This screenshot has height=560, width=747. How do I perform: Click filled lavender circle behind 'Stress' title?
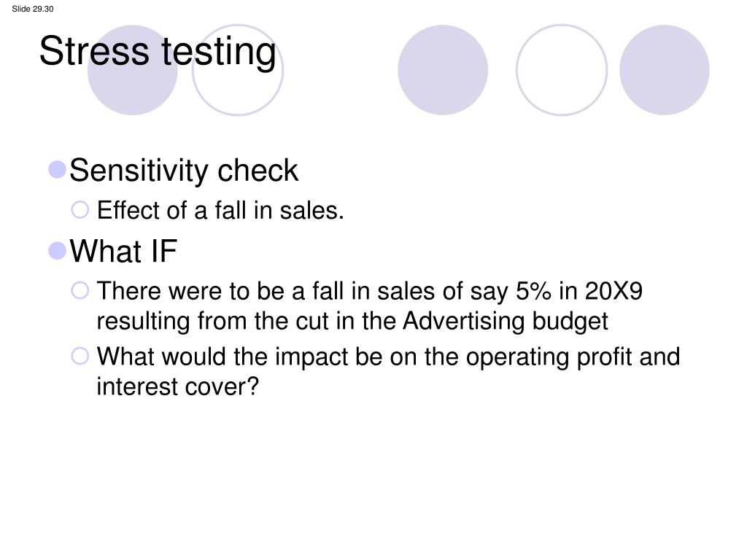[x=133, y=70]
